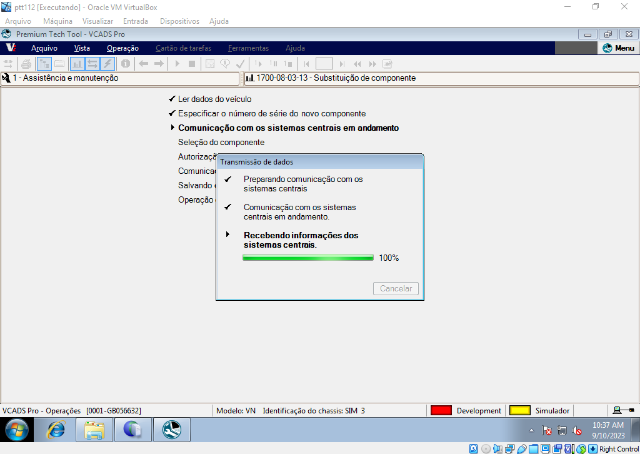Viewport: 640px width, 454px height.
Task: Click the 'Seleção do componente' step
Action: click(221, 142)
